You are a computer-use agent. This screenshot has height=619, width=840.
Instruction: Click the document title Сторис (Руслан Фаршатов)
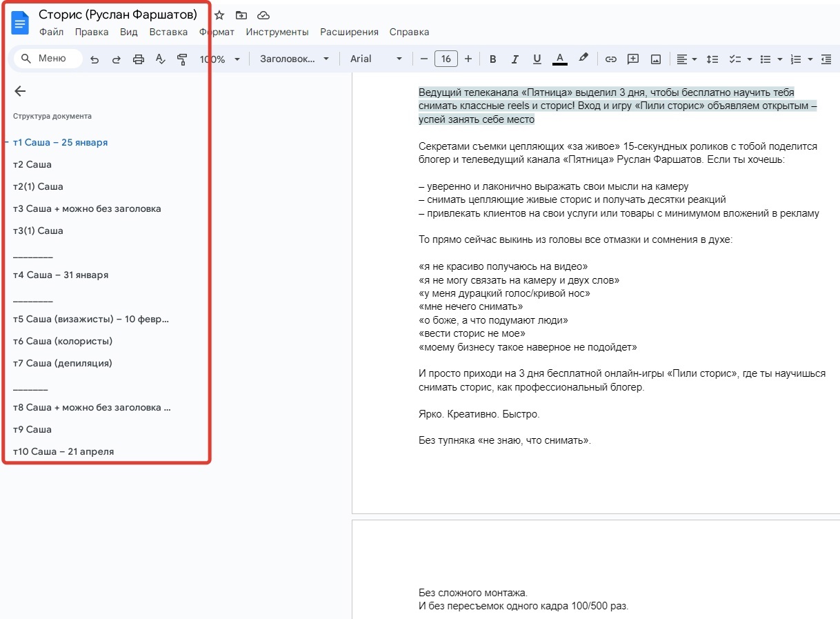[x=118, y=14]
